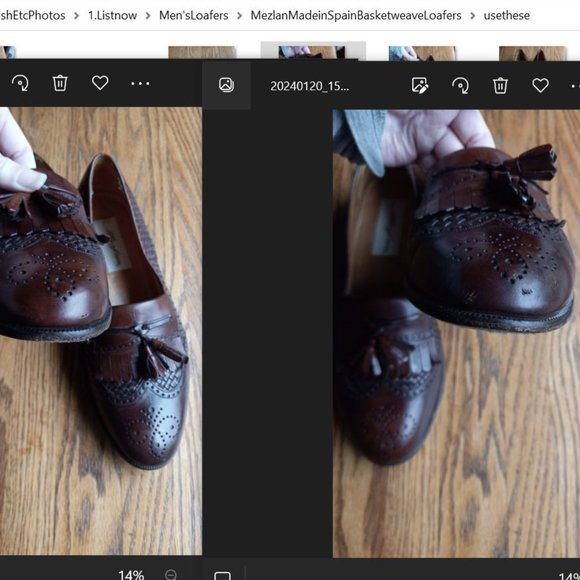580x580 pixels.
Task: Favorite the photo in left Photos window
Action: coord(100,83)
